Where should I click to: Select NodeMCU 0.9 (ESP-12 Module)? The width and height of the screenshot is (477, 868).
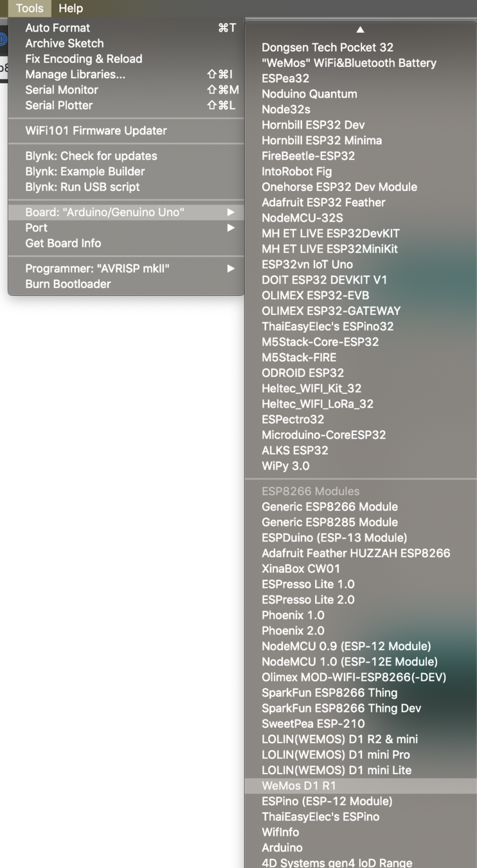(361, 646)
